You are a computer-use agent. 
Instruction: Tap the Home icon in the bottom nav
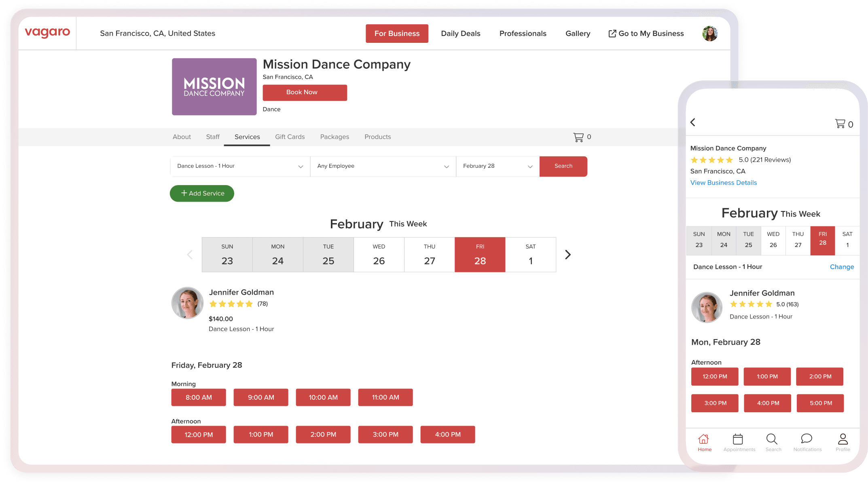pos(704,440)
